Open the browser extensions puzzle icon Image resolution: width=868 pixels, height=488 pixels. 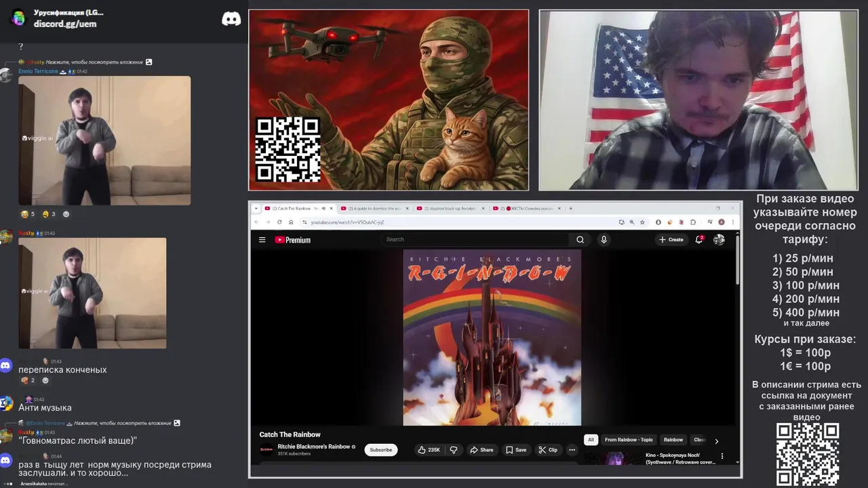(x=693, y=222)
